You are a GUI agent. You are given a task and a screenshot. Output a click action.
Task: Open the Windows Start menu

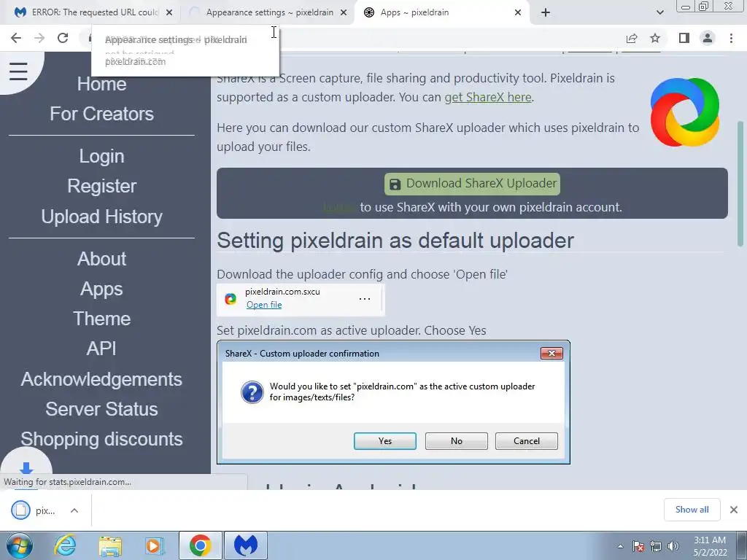coord(19,545)
